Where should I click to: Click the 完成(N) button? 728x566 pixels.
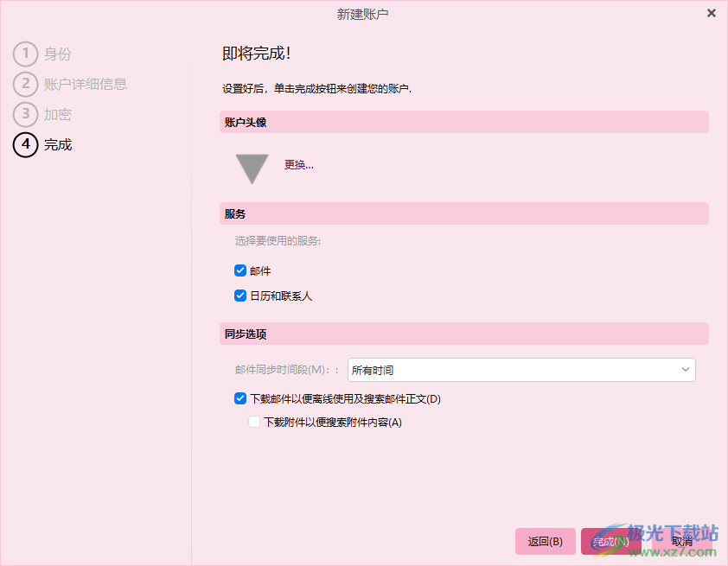[x=611, y=542]
